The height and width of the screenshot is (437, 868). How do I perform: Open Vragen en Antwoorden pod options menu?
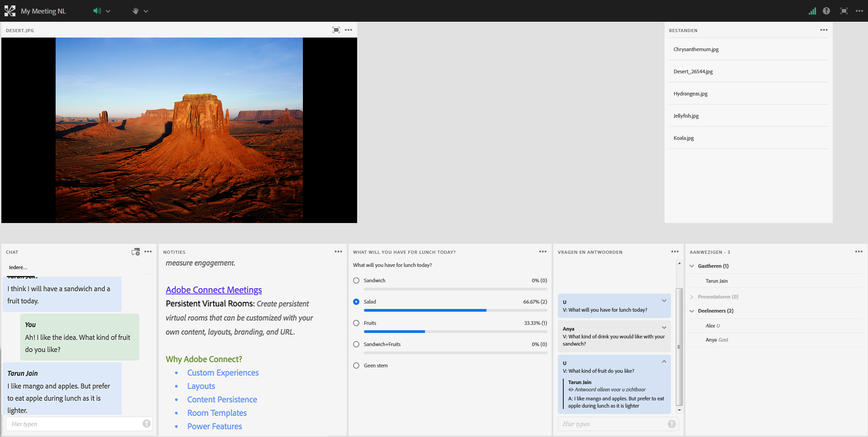point(675,252)
